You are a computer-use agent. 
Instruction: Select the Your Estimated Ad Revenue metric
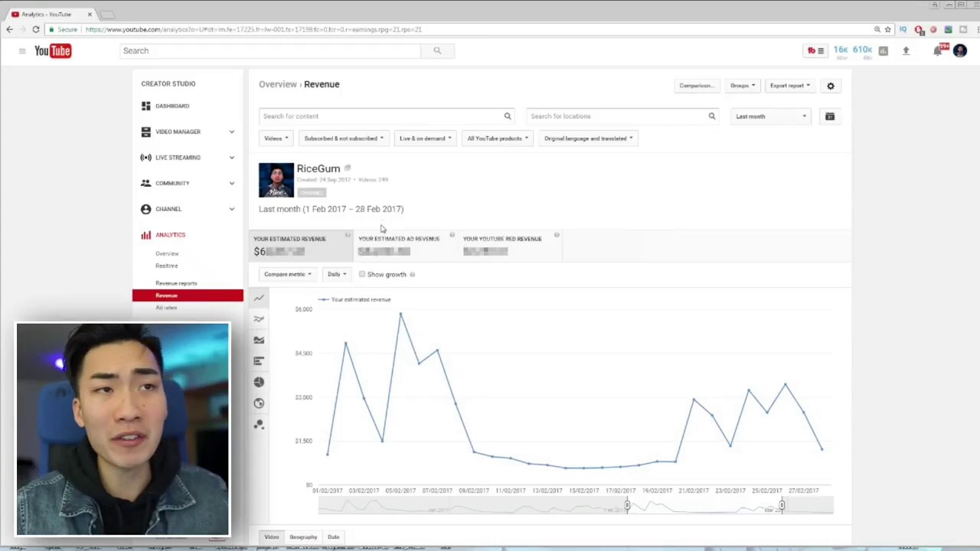(405, 245)
